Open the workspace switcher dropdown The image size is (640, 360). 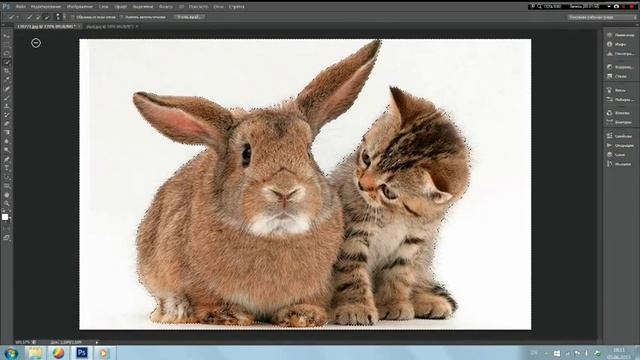point(602,17)
